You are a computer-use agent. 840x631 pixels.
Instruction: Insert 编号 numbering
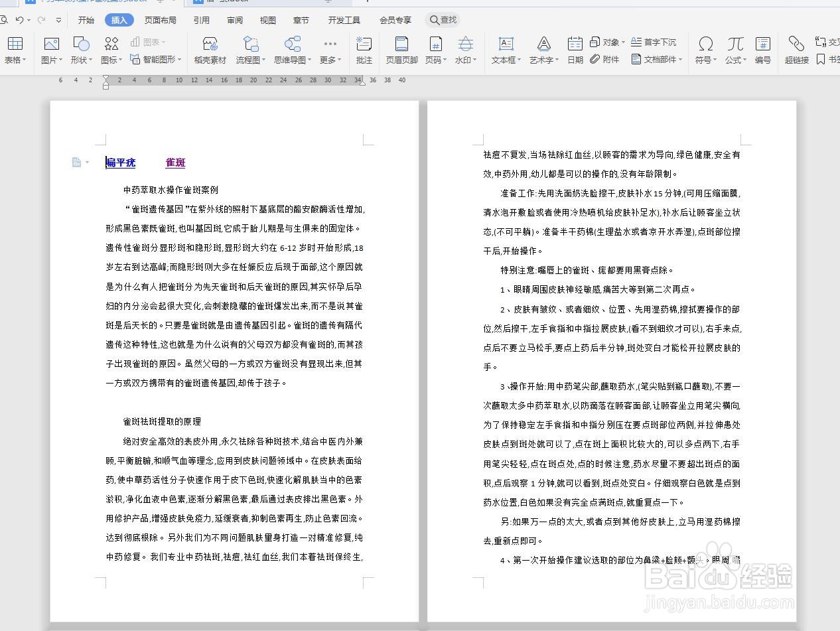tap(763, 50)
